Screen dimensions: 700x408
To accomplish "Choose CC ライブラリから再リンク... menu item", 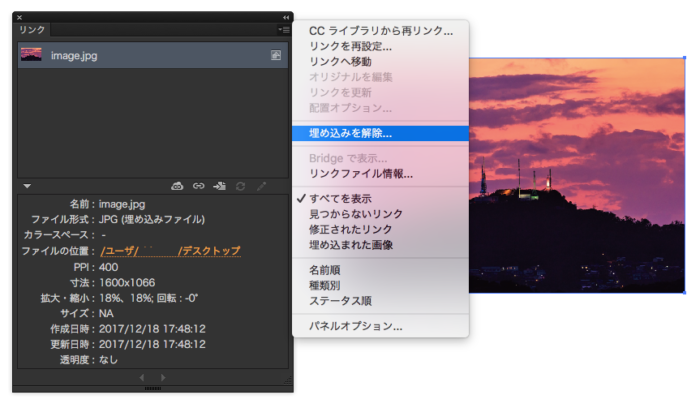I will click(381, 31).
